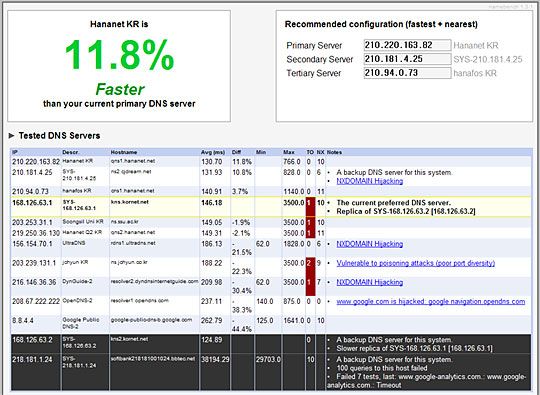
Task: Click average value 130.70
Action: (211, 162)
